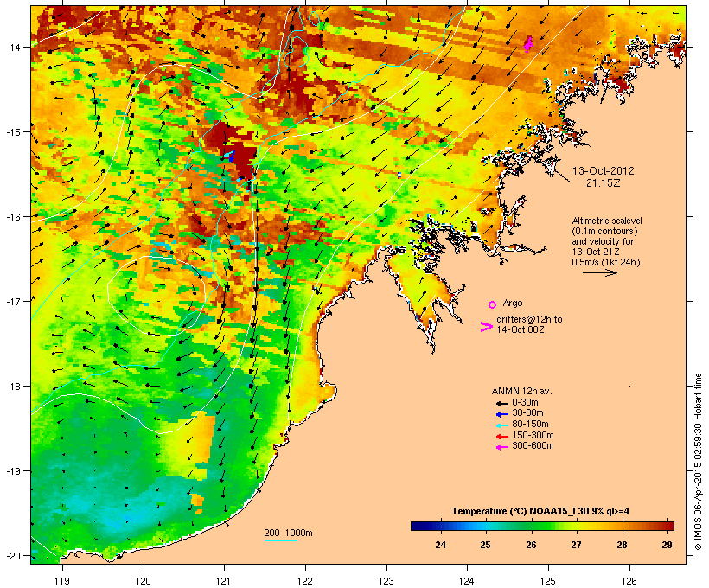Click the '80-150m' depth label
This screenshot has width=709, height=588.
coord(530,425)
